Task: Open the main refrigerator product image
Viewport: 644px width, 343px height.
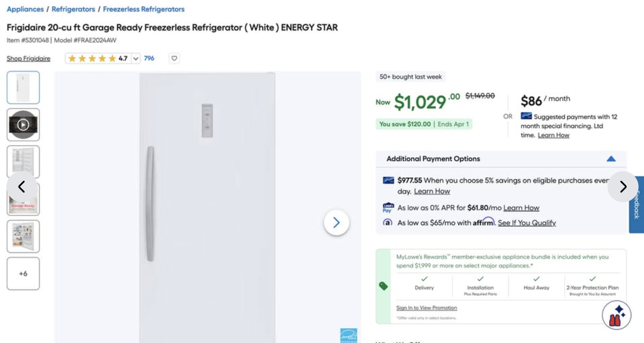Action: click(x=208, y=207)
